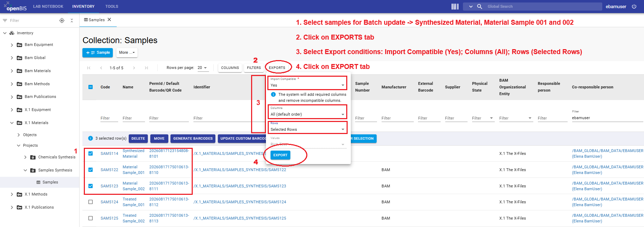Click the Inventory root icon

(12, 33)
